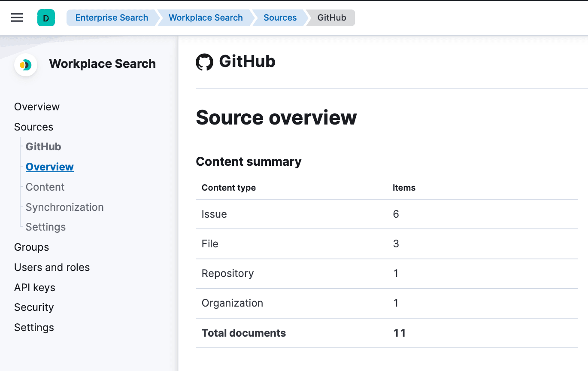Click the GitHub octocat logo icon
This screenshot has width=588, height=371.
tap(204, 62)
